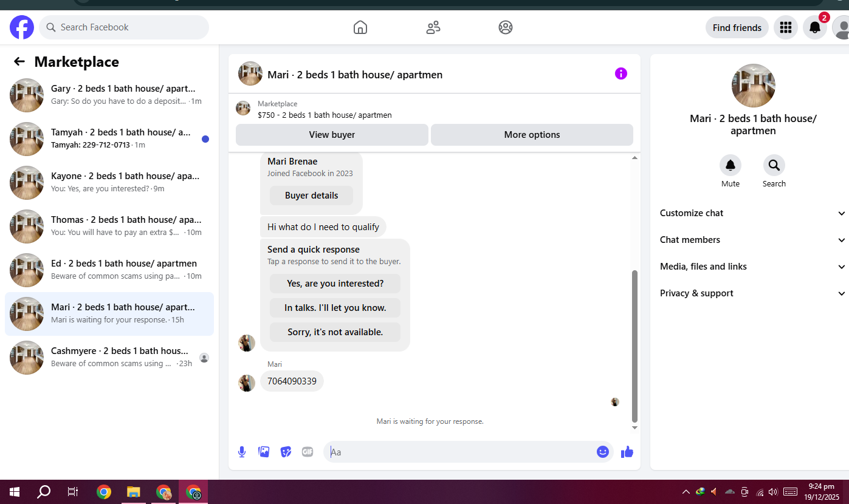Open Kayone conversation in list
This screenshot has height=504, width=849.
(x=109, y=183)
